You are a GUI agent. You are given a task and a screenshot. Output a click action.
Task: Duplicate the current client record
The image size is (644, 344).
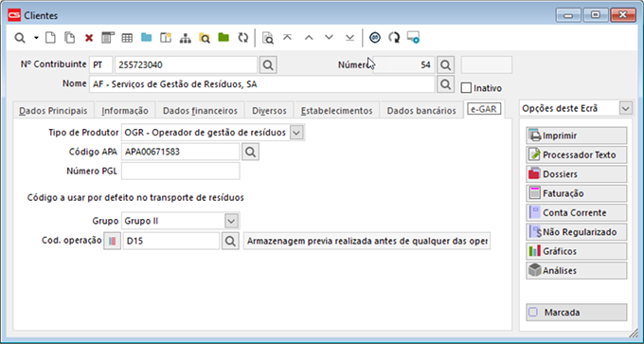70,38
